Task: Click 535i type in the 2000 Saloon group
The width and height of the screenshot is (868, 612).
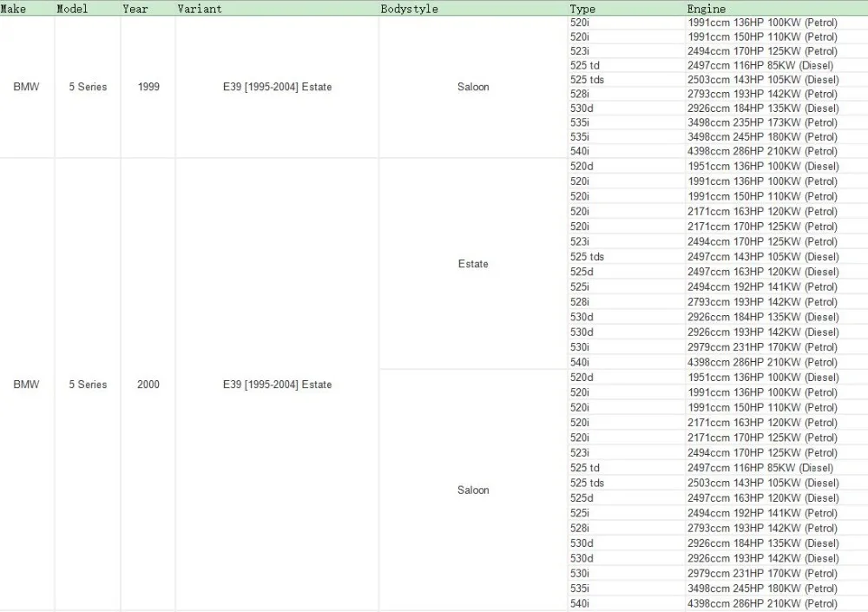Action: pos(580,589)
